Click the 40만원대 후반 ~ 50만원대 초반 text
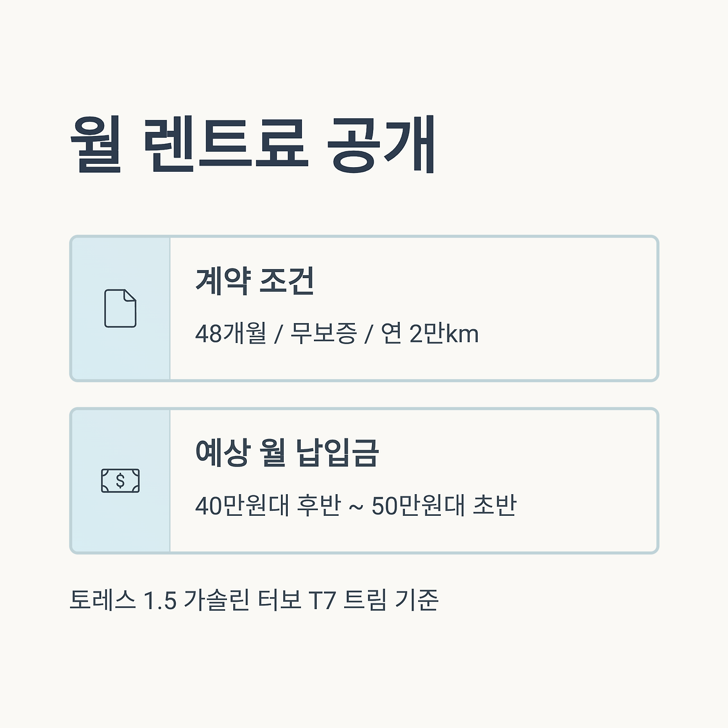The image size is (728, 728). click(355, 505)
